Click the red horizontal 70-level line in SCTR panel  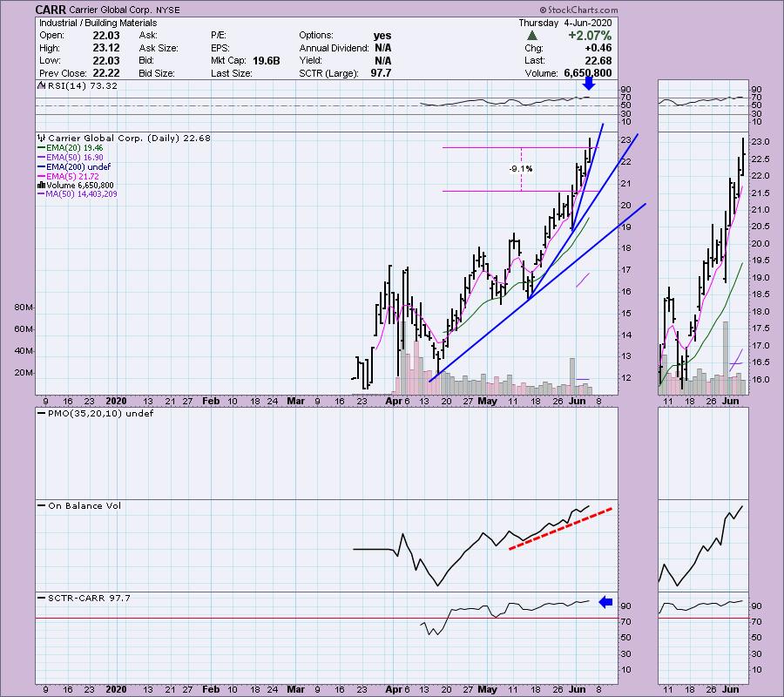pos(327,619)
